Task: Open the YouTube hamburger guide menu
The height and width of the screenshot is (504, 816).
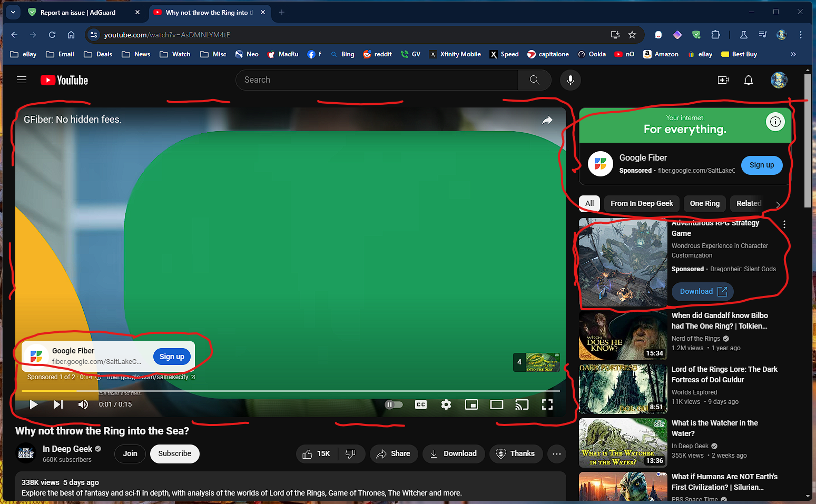Action: click(22, 80)
